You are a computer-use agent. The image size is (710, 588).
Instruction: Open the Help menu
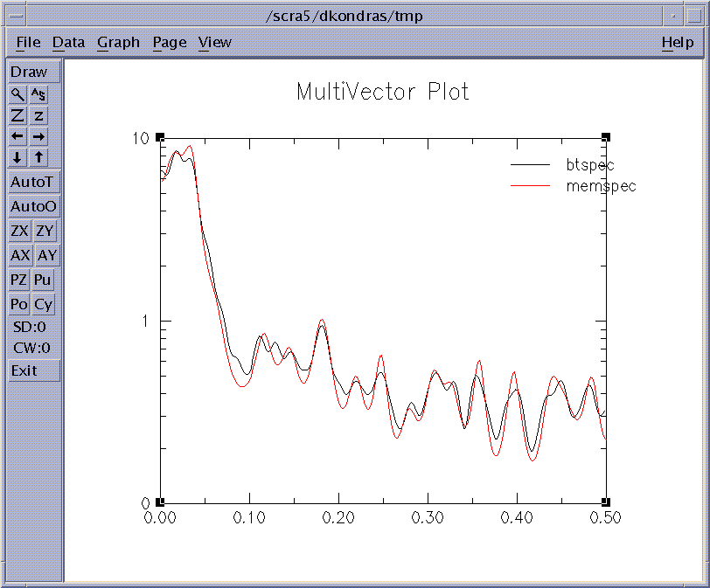click(x=677, y=42)
